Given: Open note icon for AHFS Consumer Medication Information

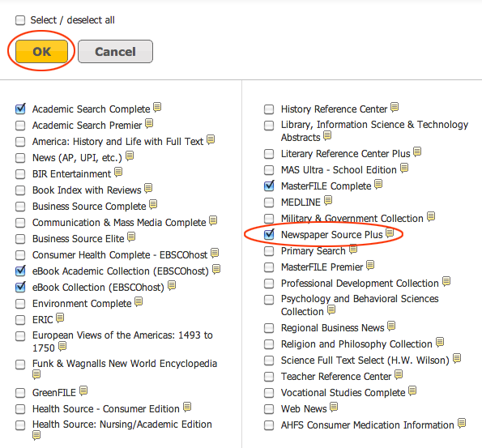Looking at the screenshot, I should tap(462, 424).
